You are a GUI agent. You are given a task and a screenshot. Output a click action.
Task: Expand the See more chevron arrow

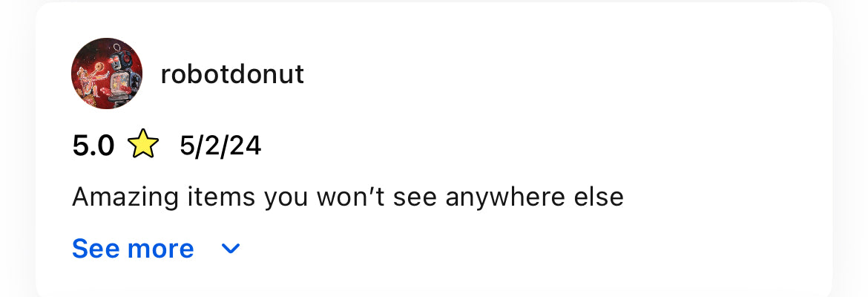231,249
